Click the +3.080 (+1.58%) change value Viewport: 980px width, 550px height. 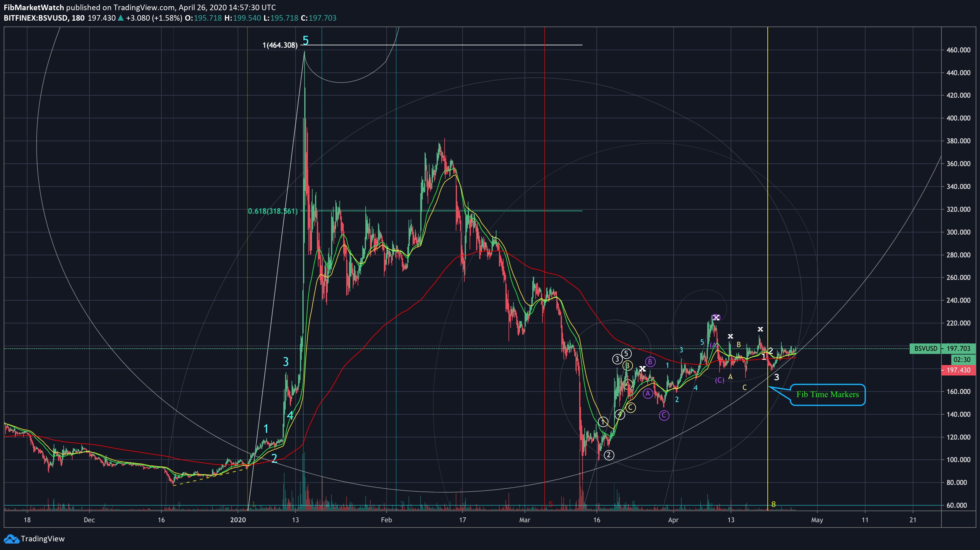click(155, 18)
